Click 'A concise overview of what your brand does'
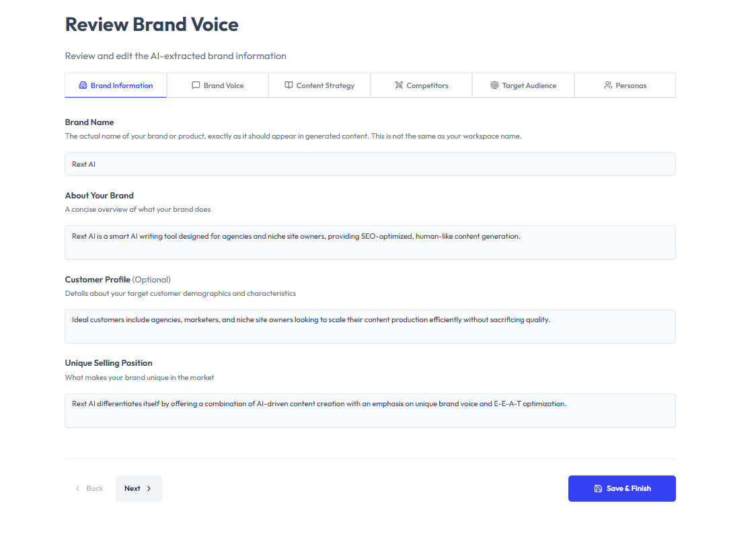This screenshot has width=756, height=538. coord(138,209)
